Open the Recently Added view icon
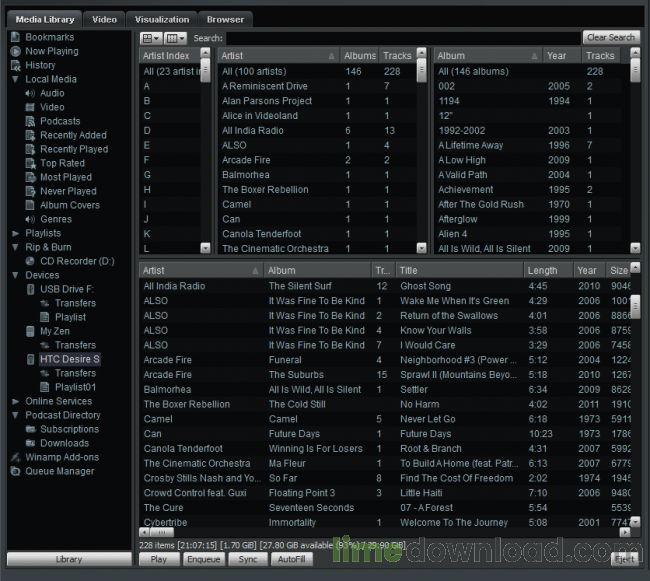Screen dimensions: 650x581 click(x=30, y=136)
